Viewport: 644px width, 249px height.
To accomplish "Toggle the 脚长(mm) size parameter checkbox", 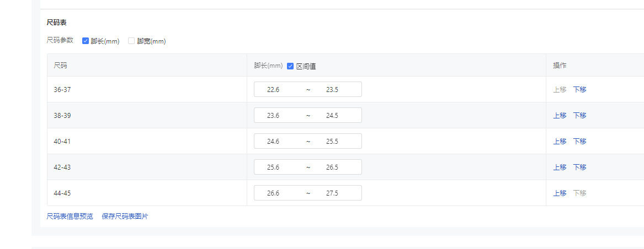I will [86, 41].
